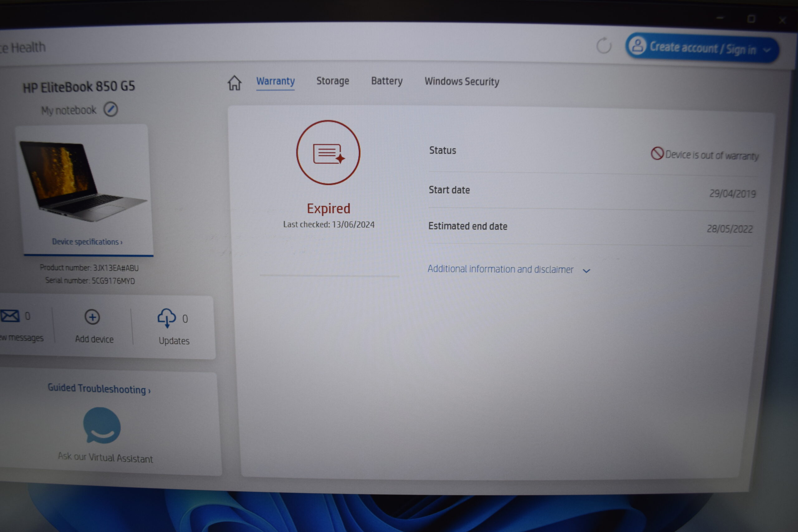798x532 pixels.
Task: Open Guided Troubleshooting link
Action: point(99,389)
